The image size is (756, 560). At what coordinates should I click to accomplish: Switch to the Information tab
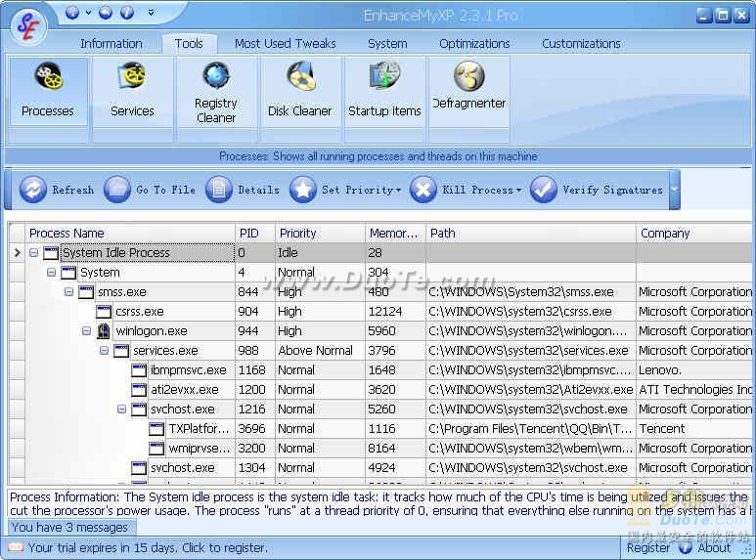point(111,44)
